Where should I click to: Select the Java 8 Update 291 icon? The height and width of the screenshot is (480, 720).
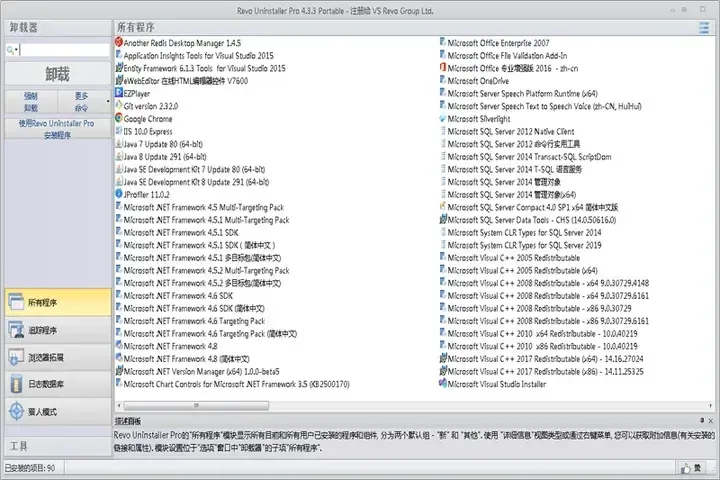pyautogui.click(x=119, y=156)
